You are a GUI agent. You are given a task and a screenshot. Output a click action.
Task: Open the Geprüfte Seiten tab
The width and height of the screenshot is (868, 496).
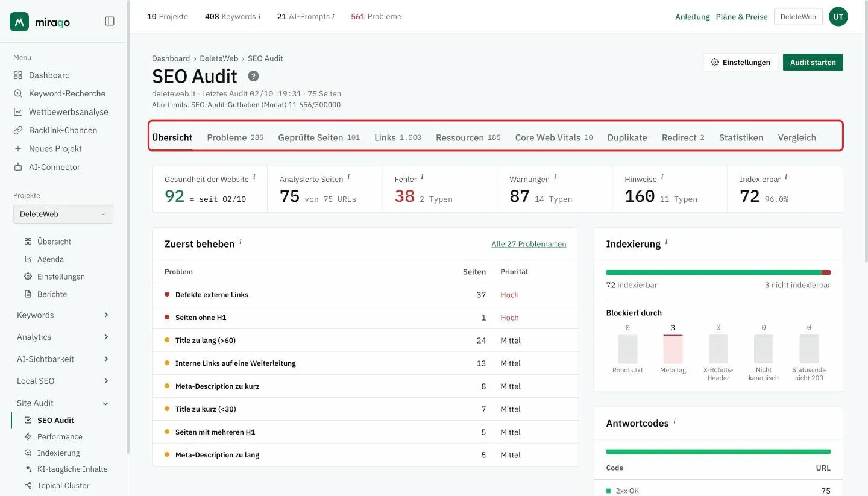pos(319,137)
